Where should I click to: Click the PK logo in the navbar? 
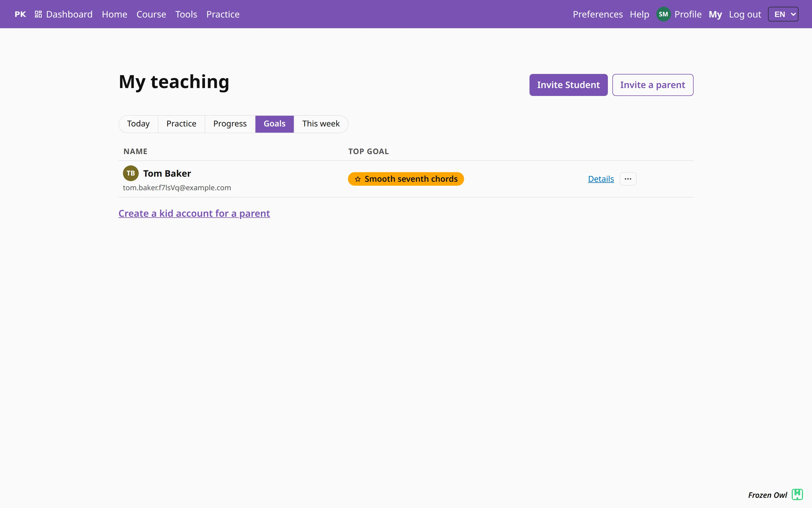20,14
